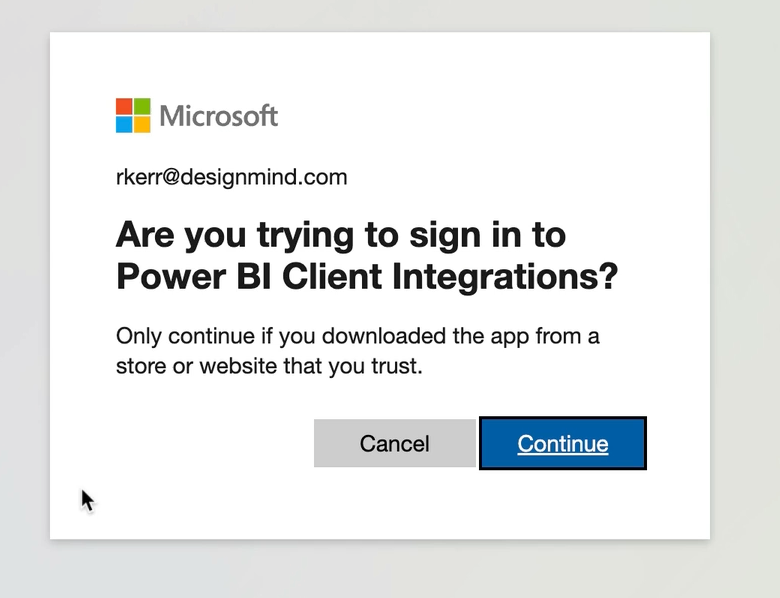Image resolution: width=780 pixels, height=598 pixels.
Task: Click the Microsoft wordmark text
Action: pyautogui.click(x=218, y=117)
